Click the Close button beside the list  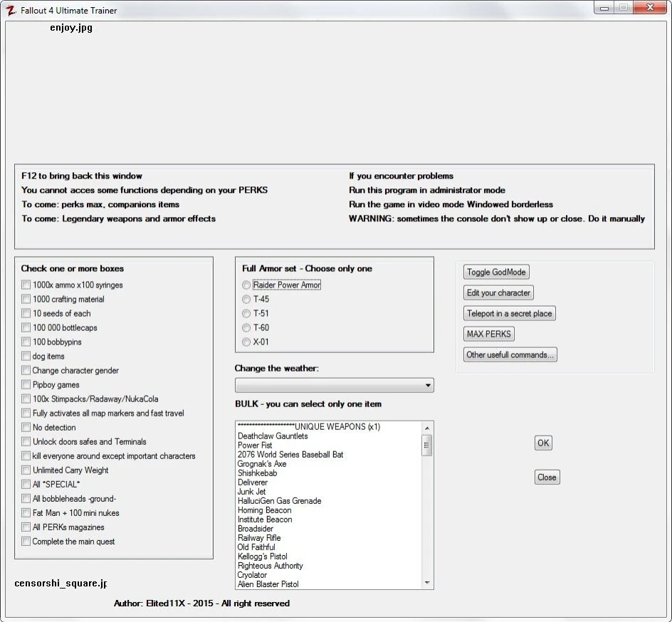click(x=547, y=478)
